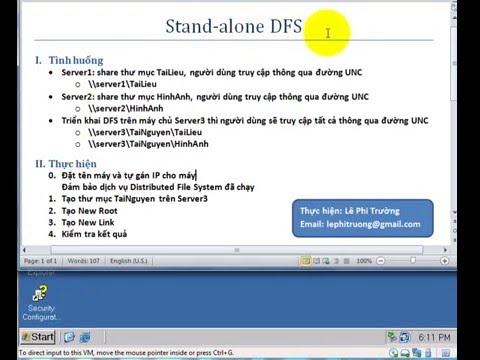Click the VM hard disk status icon
This screenshot has width=480, height=360.
pyautogui.click(x=405, y=353)
